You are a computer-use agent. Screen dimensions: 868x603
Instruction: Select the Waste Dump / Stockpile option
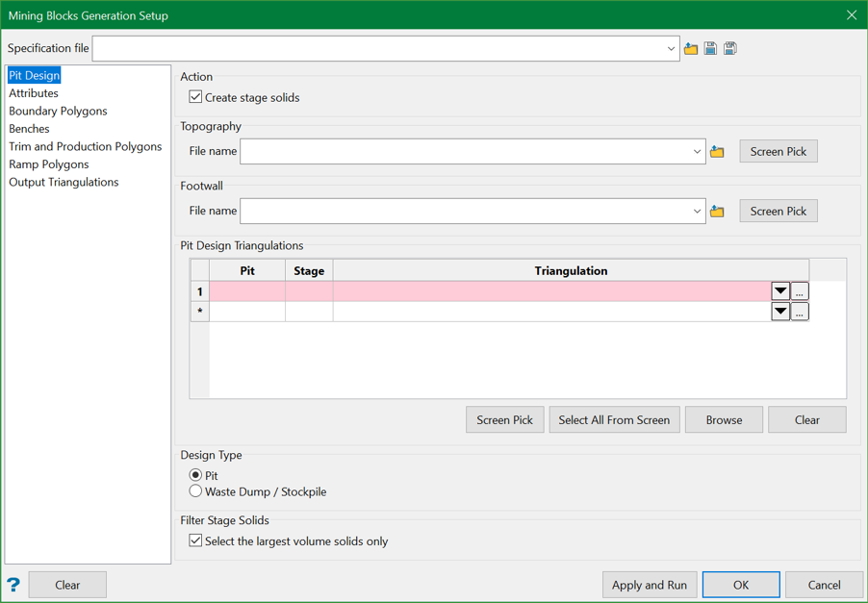[196, 491]
